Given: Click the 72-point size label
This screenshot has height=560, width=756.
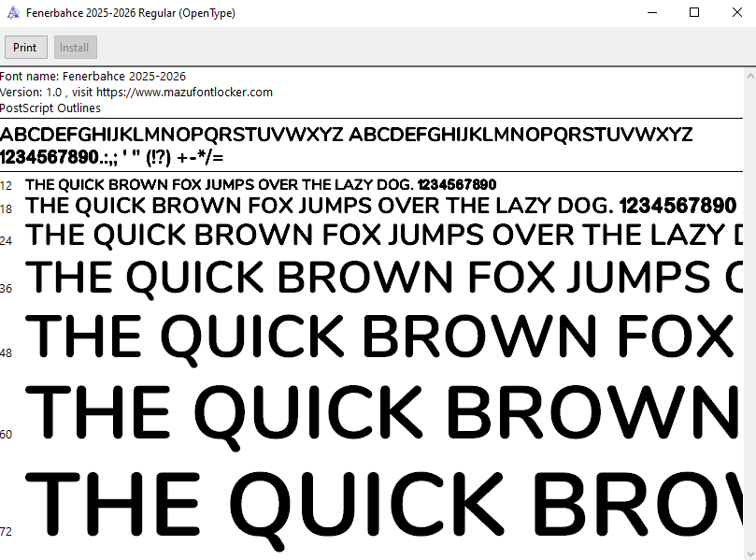Looking at the screenshot, I should 7,532.
